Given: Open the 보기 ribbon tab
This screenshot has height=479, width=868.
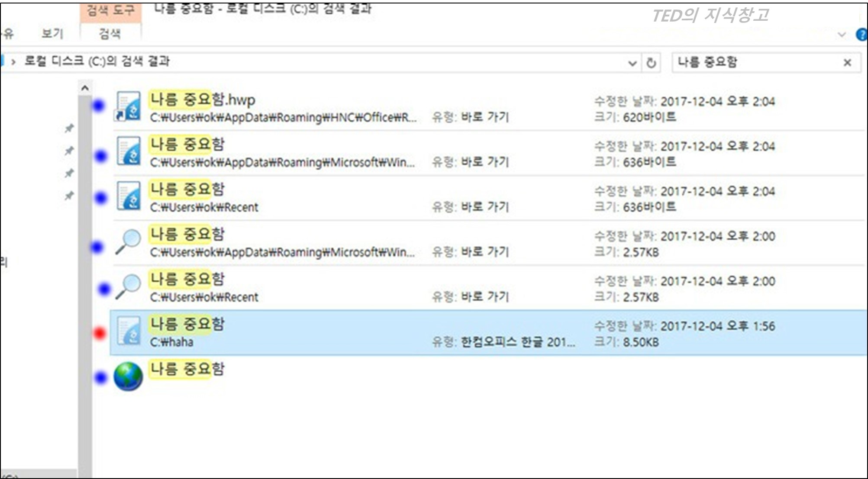Looking at the screenshot, I should point(52,33).
